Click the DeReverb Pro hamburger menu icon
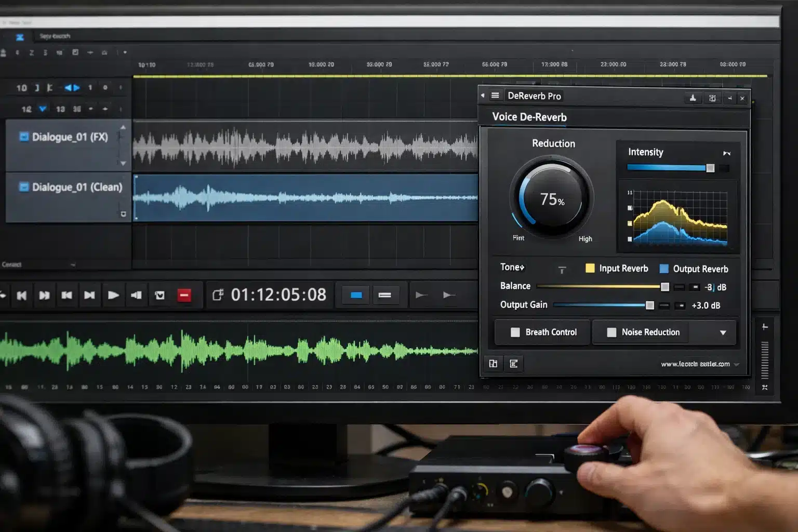Image resolution: width=798 pixels, height=532 pixels. pos(495,96)
